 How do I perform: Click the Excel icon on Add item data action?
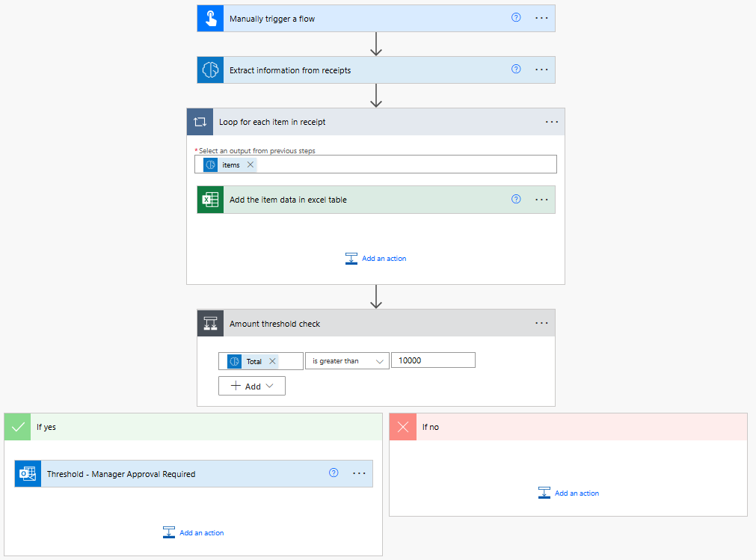pos(210,200)
